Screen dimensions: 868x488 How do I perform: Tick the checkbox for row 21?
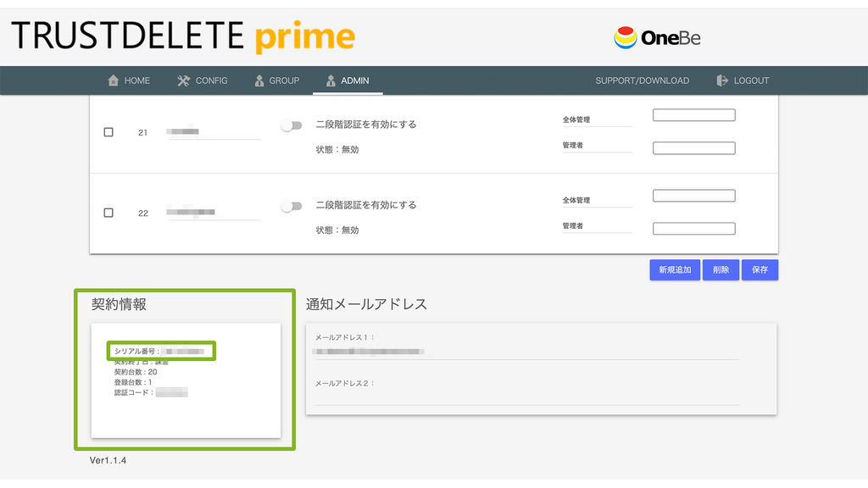[x=108, y=132]
